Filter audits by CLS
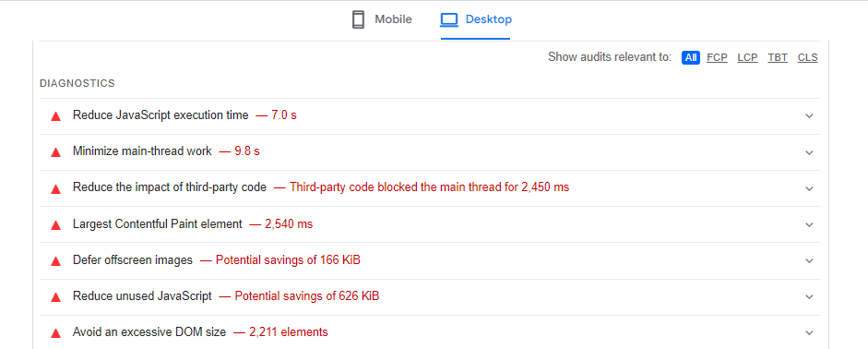Image resolution: width=868 pixels, height=349 pixels. tap(808, 57)
